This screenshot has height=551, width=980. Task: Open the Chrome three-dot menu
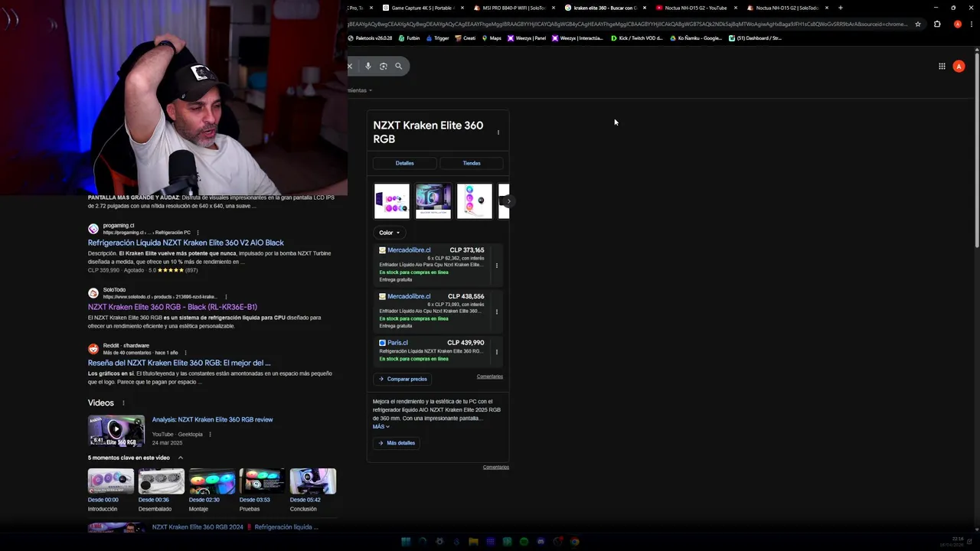pos(972,24)
